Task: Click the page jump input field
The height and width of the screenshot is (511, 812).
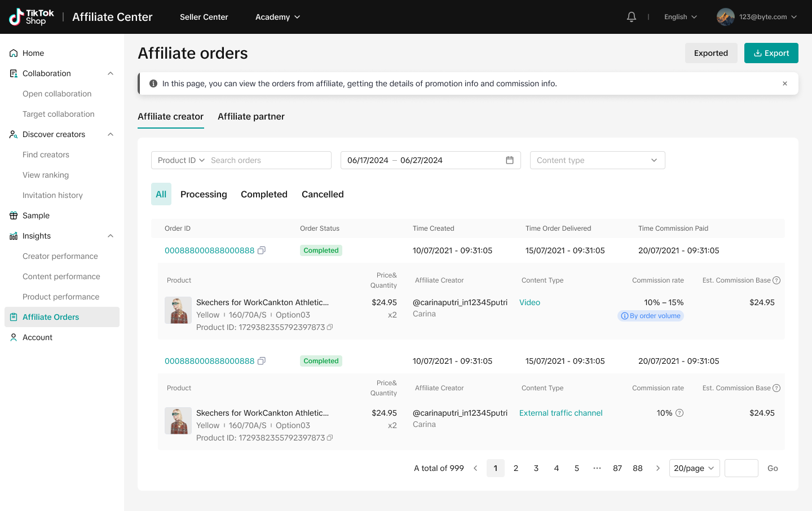Action: 741,468
